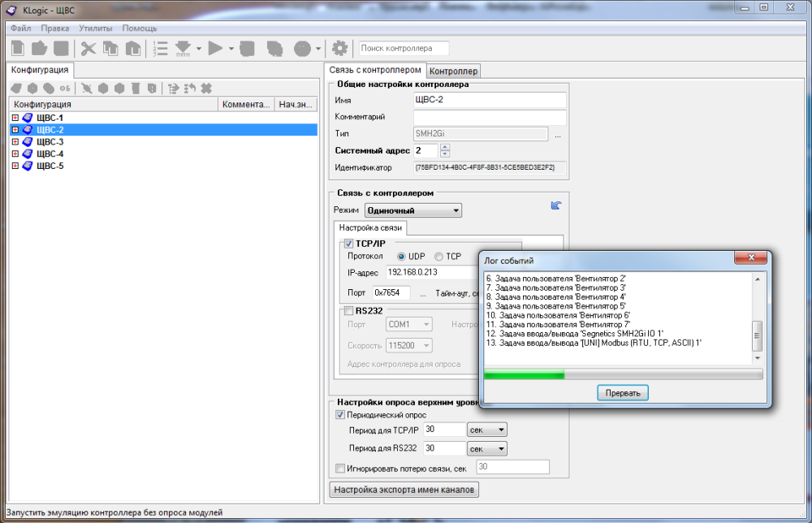Click the Настройка экспорта имен каналов button
Image resolution: width=812 pixels, height=523 pixels.
405,490
